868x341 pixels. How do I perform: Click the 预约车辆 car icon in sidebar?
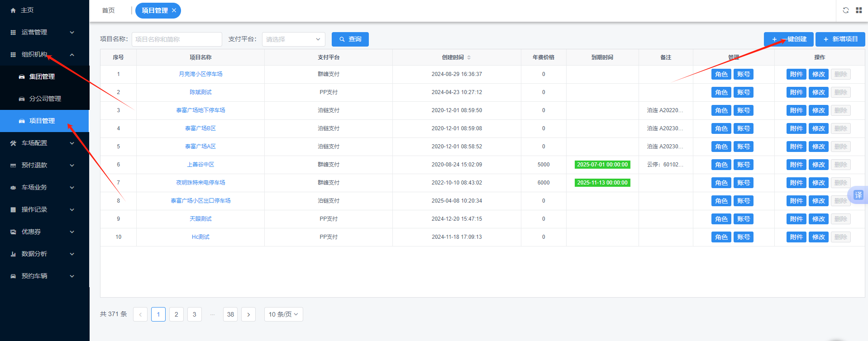click(13, 276)
